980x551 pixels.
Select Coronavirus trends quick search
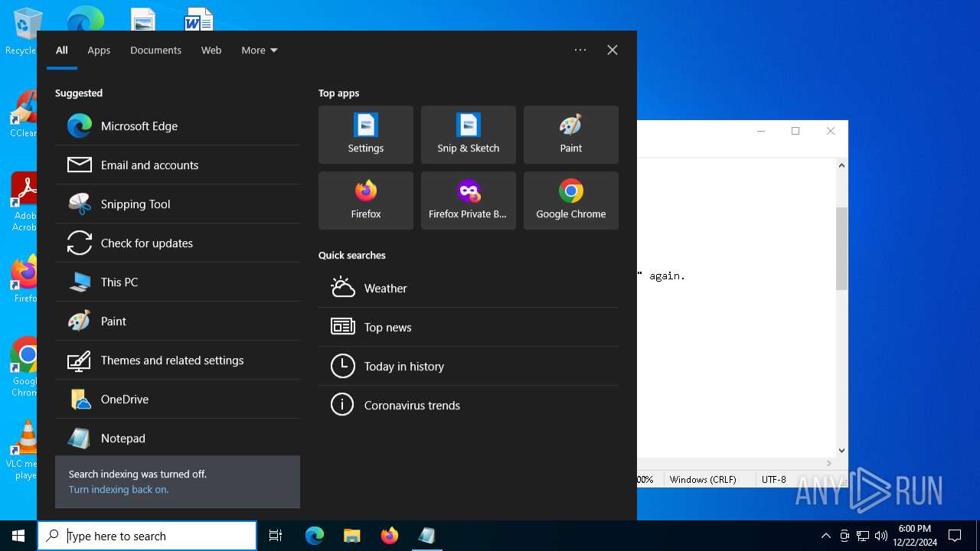(x=469, y=405)
